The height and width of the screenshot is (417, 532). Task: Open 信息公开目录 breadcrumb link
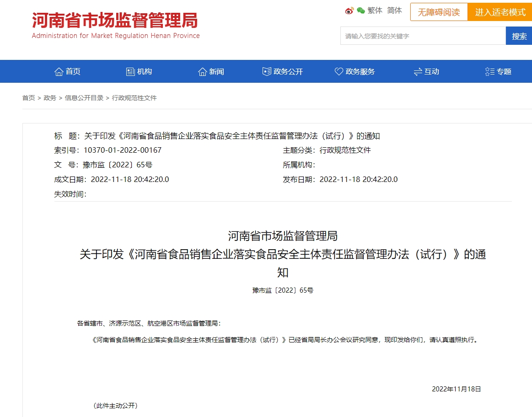84,98
